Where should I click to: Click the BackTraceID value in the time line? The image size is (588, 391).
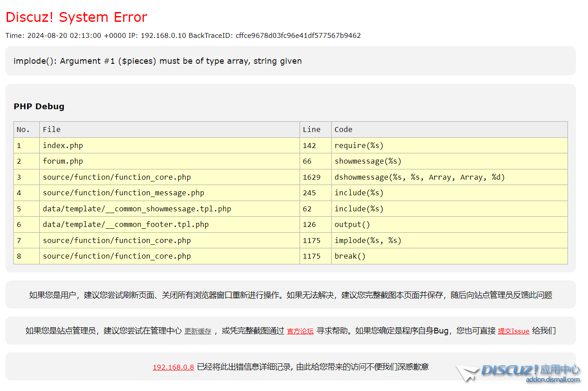point(298,36)
